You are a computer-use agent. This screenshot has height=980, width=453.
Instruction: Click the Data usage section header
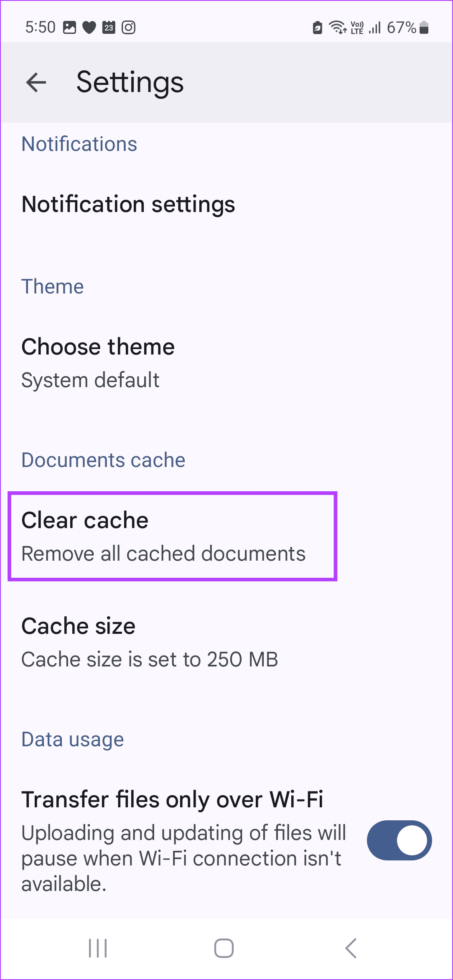click(x=72, y=739)
